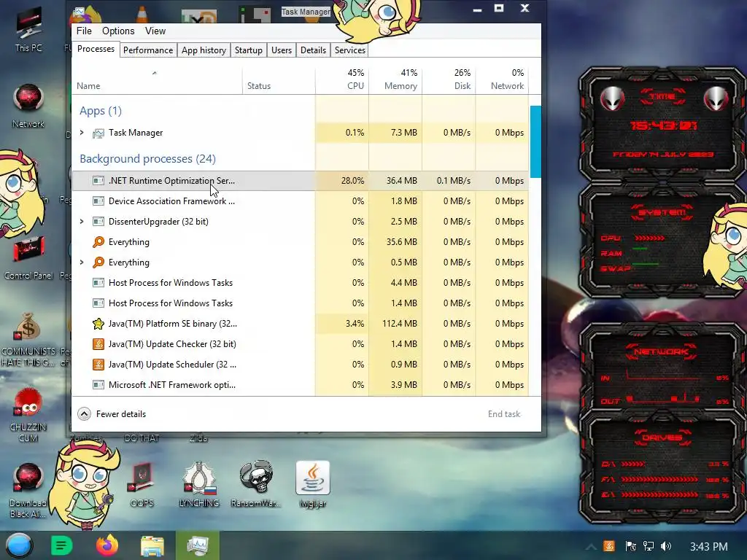
Task: Switch to the Startup tab
Action: click(249, 50)
